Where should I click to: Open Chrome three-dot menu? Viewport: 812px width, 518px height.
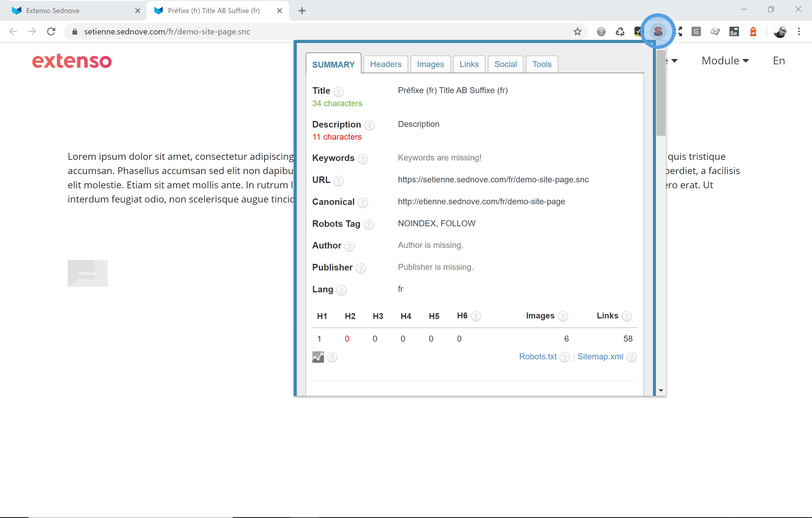coord(799,32)
